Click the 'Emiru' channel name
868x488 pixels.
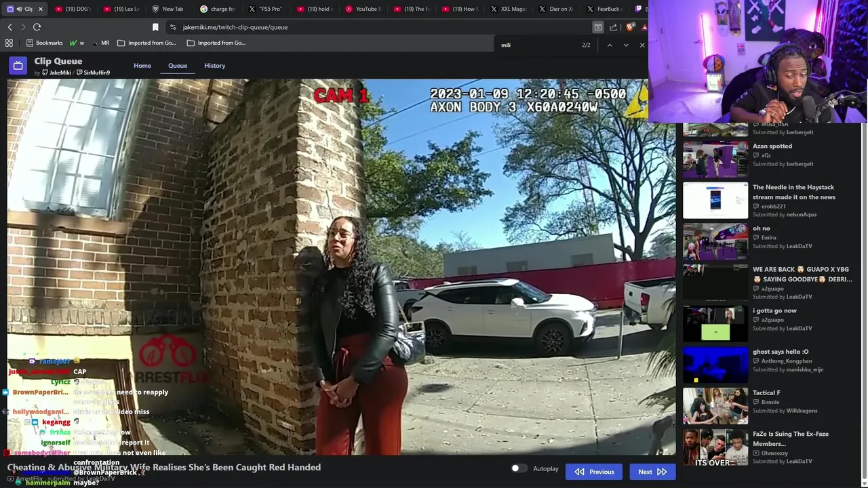point(768,238)
